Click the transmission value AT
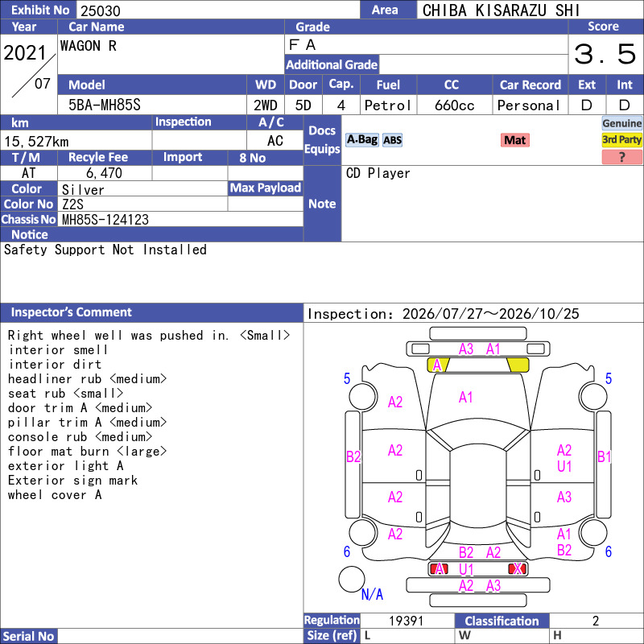 [28, 173]
